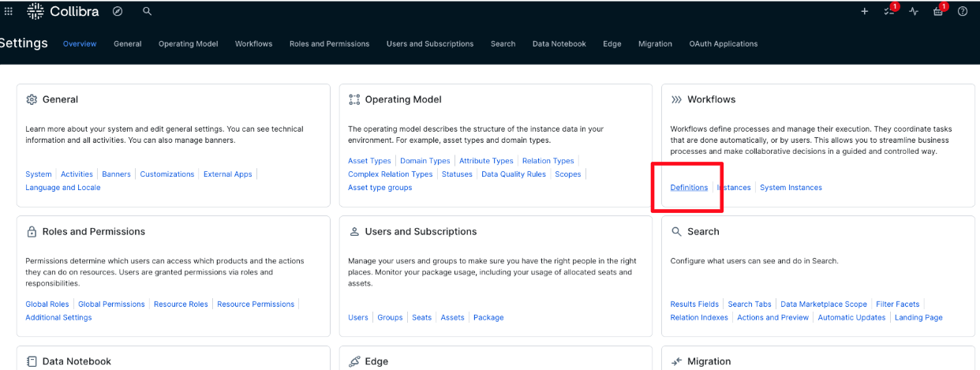Open Complex Relation Types link
980x370 pixels.
coord(391,174)
